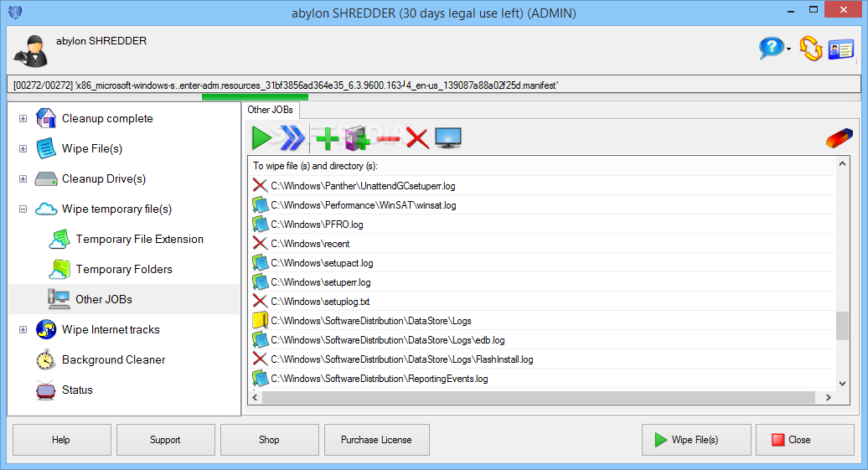Click the Wipe File(s) button at bottom
This screenshot has width=868, height=470.
click(696, 440)
